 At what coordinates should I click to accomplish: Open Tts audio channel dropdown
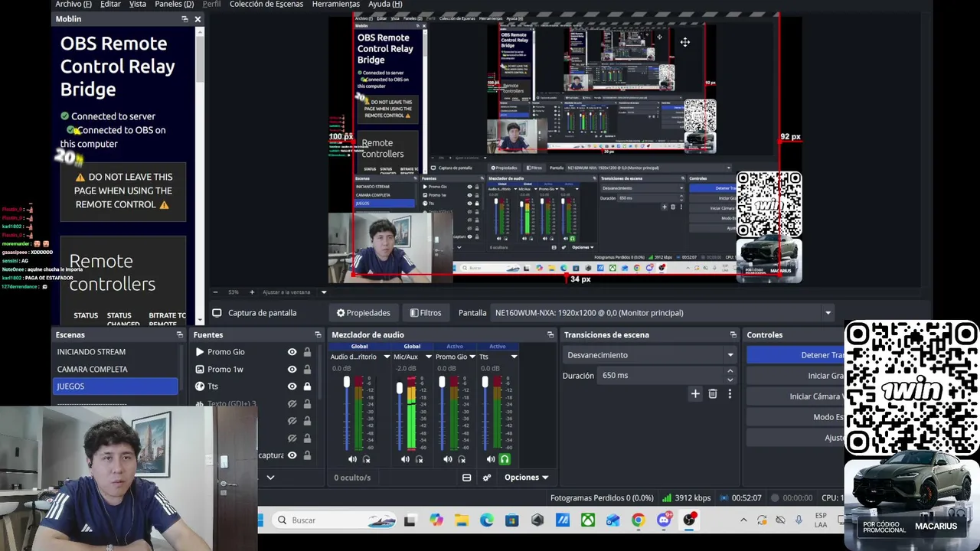coord(514,357)
